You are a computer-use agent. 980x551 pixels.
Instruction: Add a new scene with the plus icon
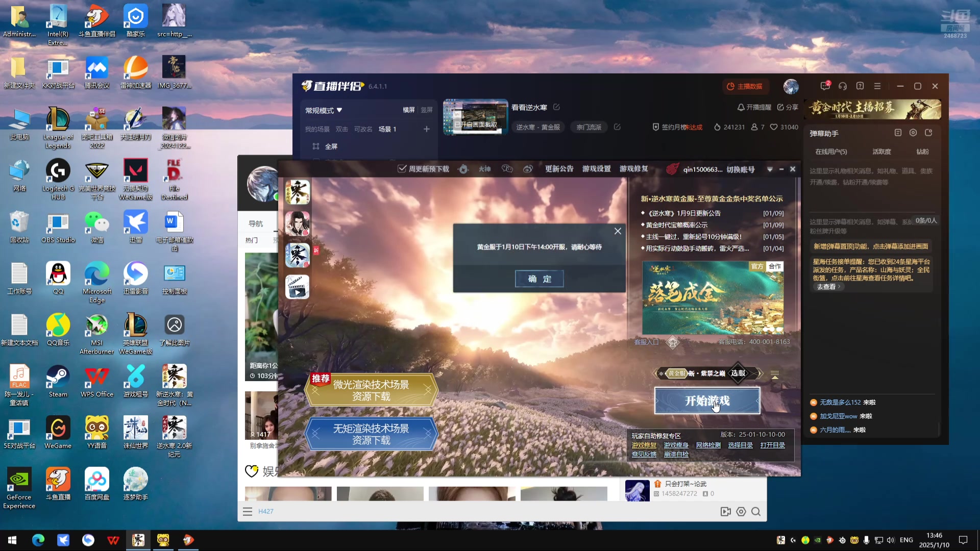click(x=426, y=129)
